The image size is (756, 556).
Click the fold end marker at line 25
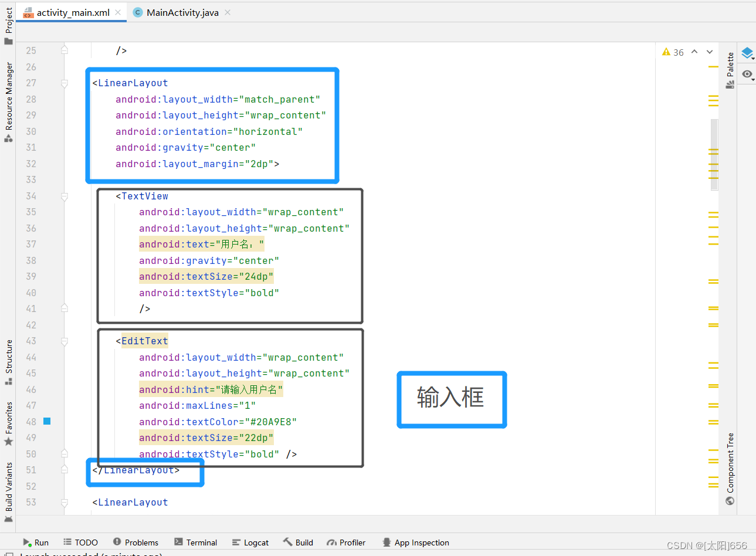[x=65, y=50]
